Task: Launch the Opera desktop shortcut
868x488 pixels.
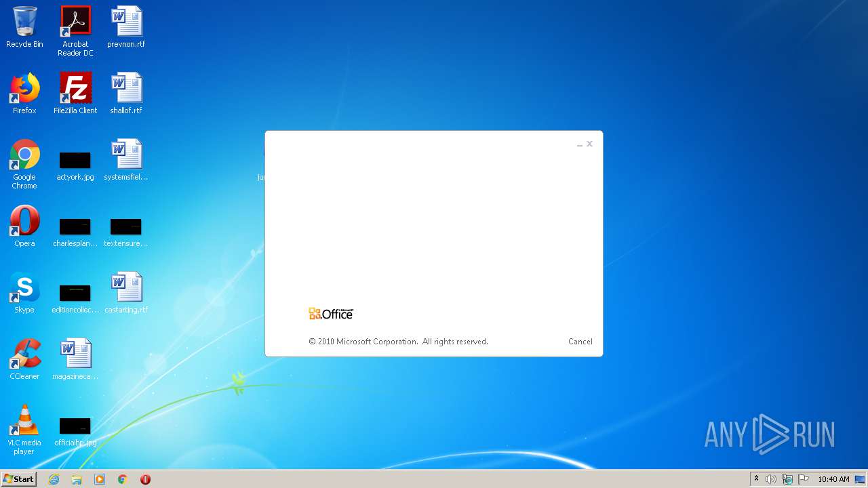Action: coord(24,226)
